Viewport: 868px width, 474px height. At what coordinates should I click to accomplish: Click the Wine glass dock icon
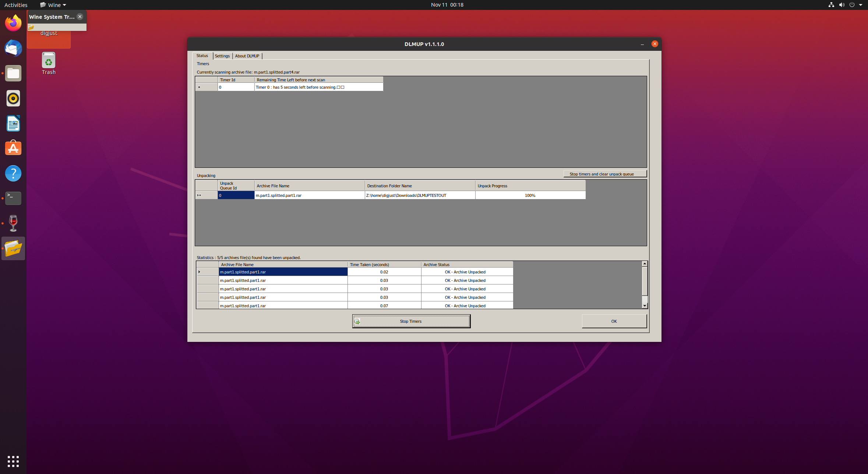[13, 223]
